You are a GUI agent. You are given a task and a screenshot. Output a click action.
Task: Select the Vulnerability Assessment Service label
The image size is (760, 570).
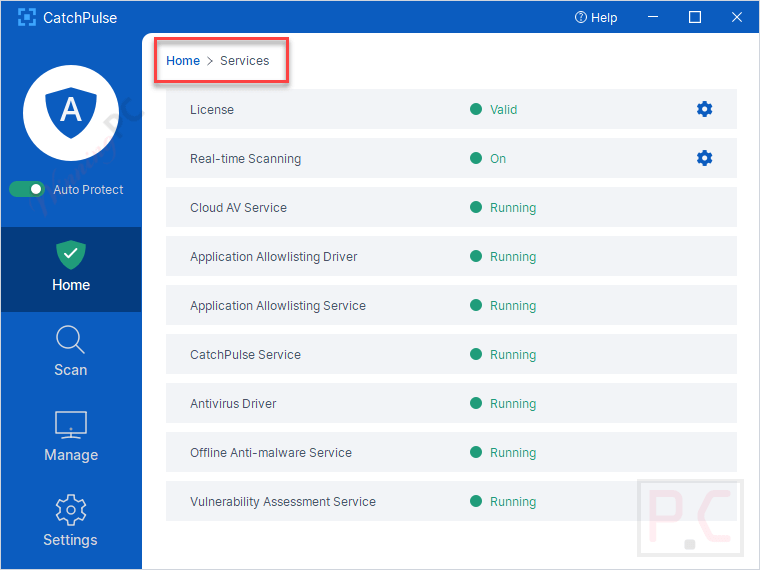283,502
